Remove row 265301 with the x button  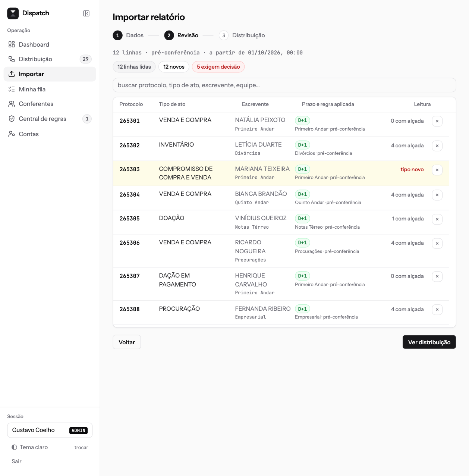(x=437, y=121)
